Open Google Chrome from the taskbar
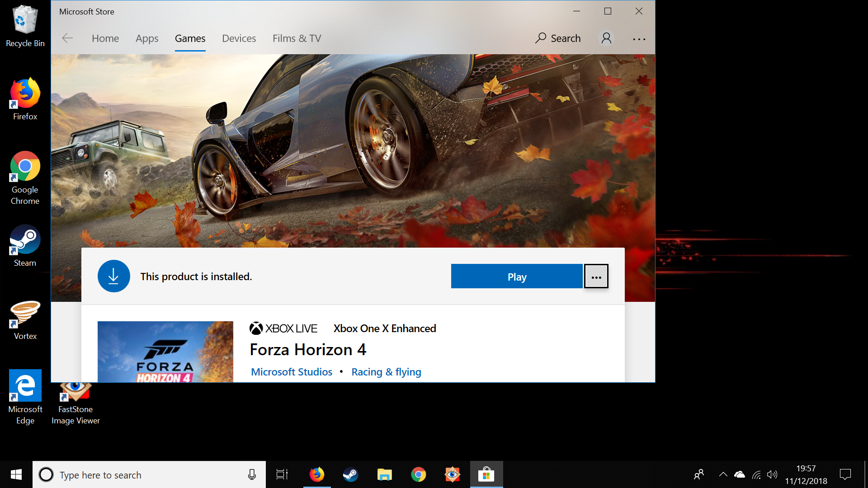Screen dimensions: 868x488 (x=419, y=474)
